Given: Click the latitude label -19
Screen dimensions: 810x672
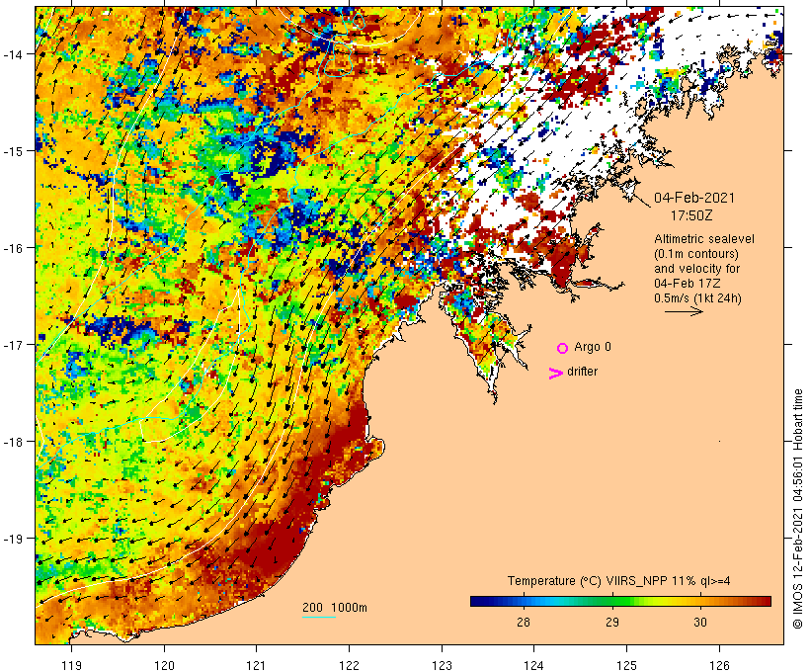Looking at the screenshot, I should [x=12, y=539].
